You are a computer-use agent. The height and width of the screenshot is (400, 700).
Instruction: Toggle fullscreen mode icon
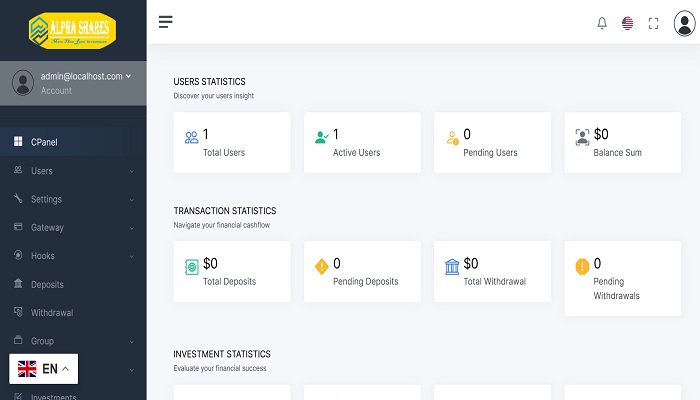(x=654, y=23)
